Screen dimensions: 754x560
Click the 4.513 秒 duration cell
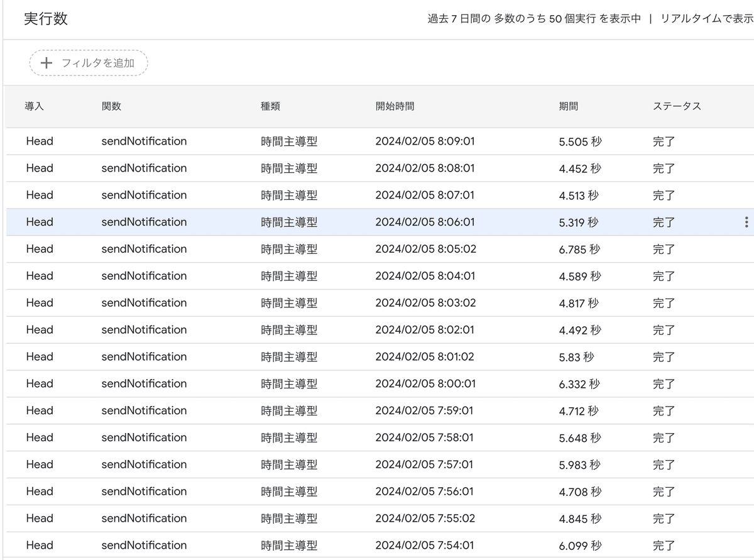click(579, 195)
